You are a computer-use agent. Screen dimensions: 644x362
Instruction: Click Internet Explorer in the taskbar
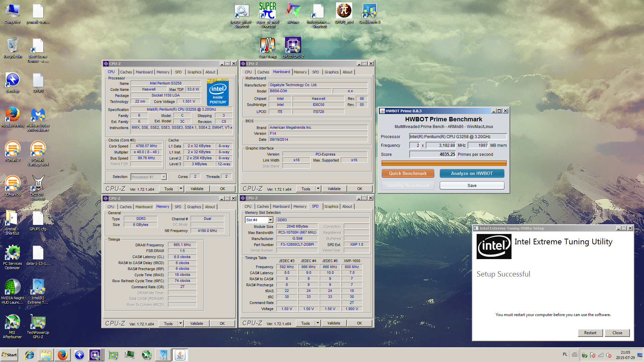(30, 355)
